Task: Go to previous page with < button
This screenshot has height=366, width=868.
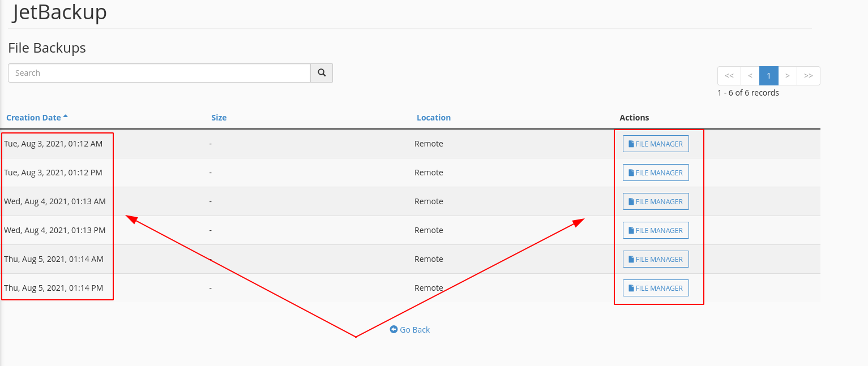Action: (x=750, y=76)
